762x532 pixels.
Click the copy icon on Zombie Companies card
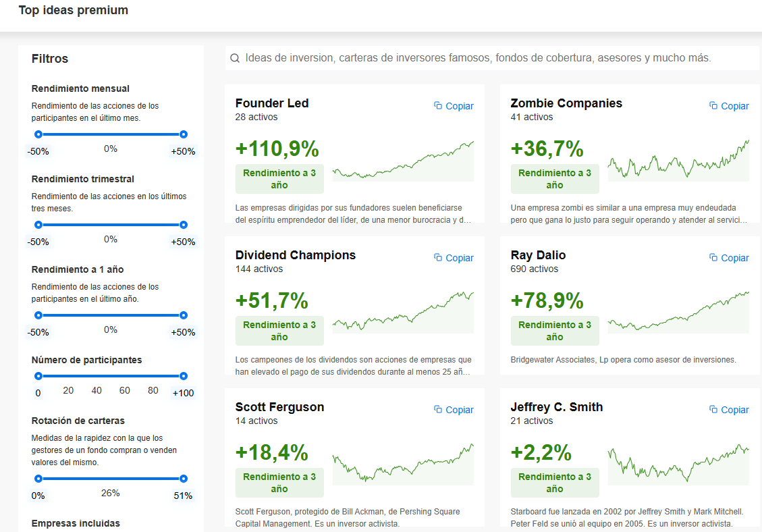[713, 105]
